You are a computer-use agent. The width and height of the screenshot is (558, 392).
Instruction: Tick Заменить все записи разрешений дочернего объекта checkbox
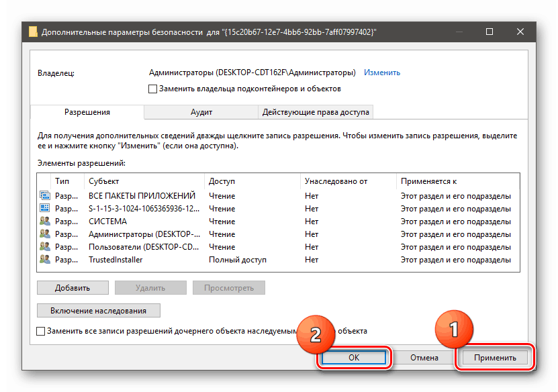coord(40,331)
